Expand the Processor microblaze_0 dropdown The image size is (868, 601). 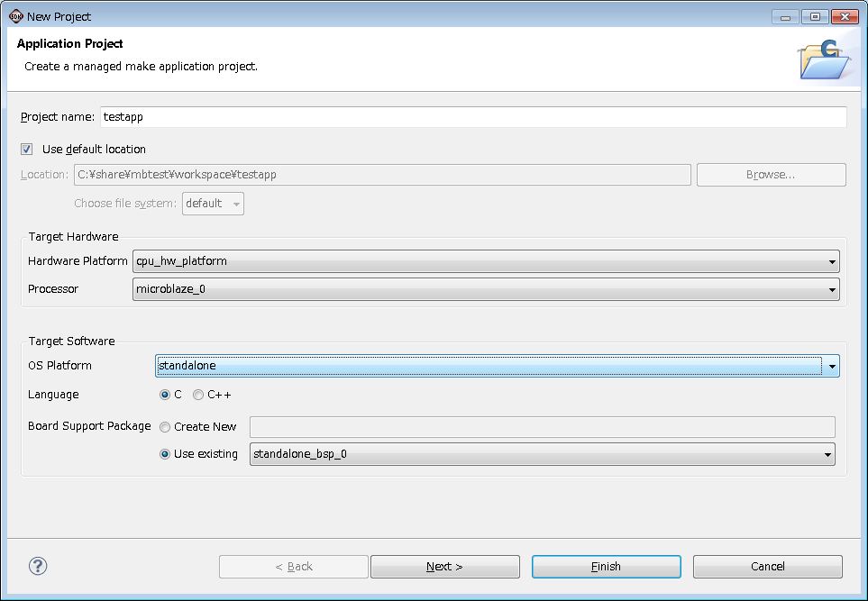tap(832, 290)
